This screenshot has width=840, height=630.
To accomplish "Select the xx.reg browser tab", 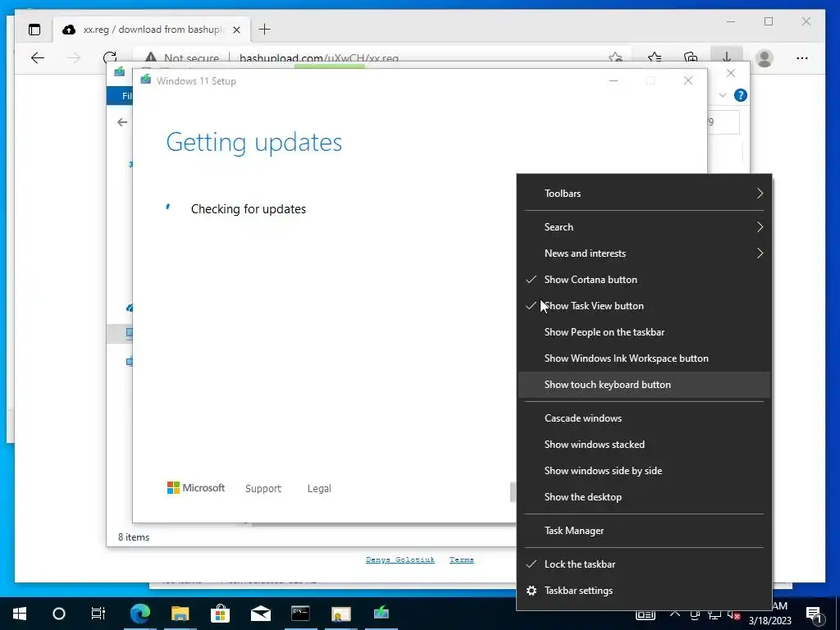I will coord(151,30).
